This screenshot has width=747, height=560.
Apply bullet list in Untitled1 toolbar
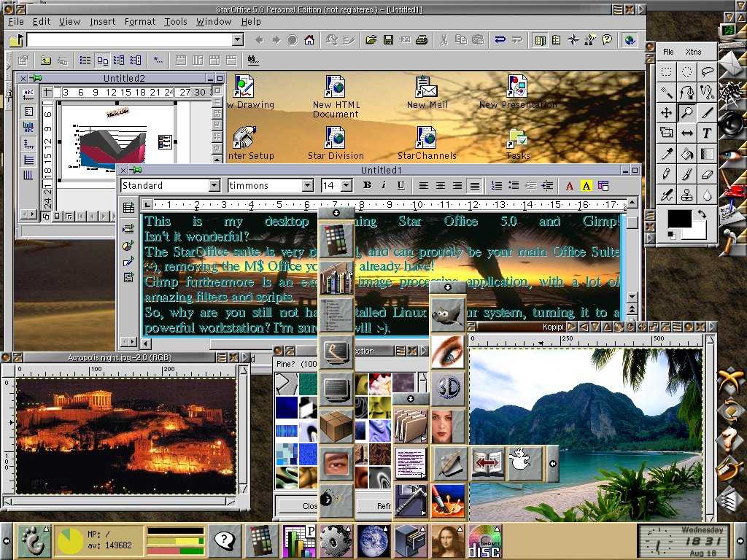click(x=514, y=186)
